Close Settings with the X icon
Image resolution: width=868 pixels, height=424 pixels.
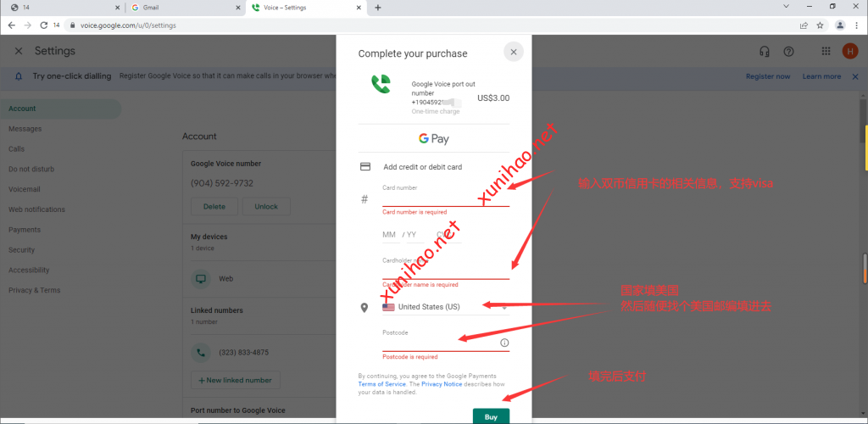point(19,52)
